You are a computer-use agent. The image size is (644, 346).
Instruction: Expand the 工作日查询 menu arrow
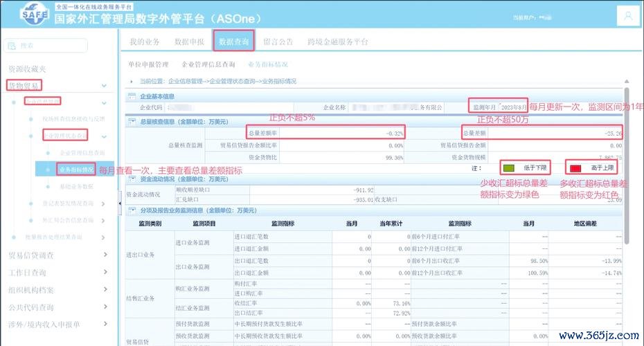click(x=105, y=272)
